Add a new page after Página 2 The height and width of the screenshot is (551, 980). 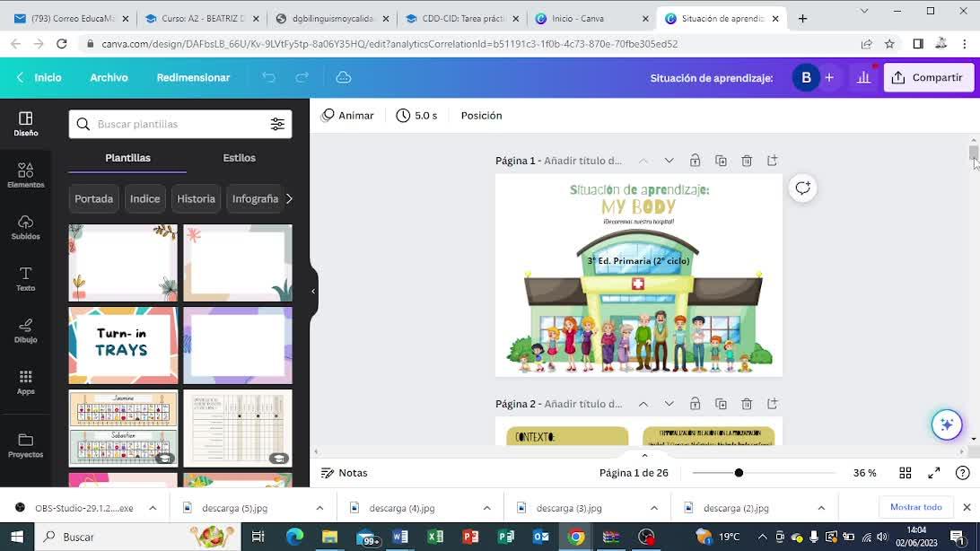(x=773, y=404)
